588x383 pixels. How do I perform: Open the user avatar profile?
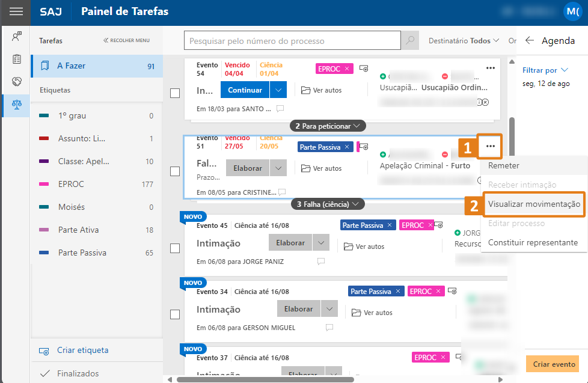coord(572,11)
